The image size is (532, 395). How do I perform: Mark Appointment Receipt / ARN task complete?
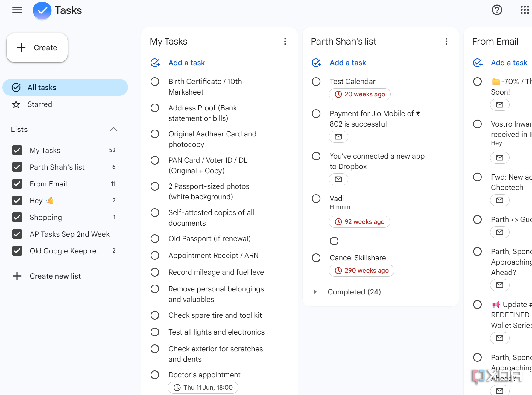click(x=155, y=256)
